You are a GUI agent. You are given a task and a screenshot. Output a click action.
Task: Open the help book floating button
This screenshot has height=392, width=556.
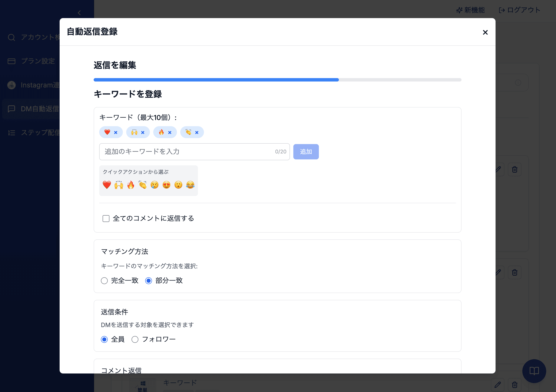tap(534, 371)
